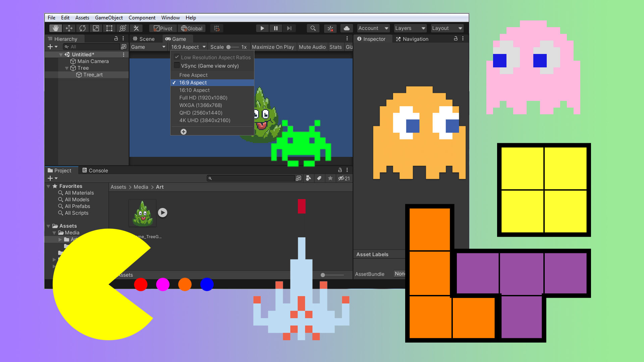
Task: Toggle grid snapping icon
Action: pos(217,28)
